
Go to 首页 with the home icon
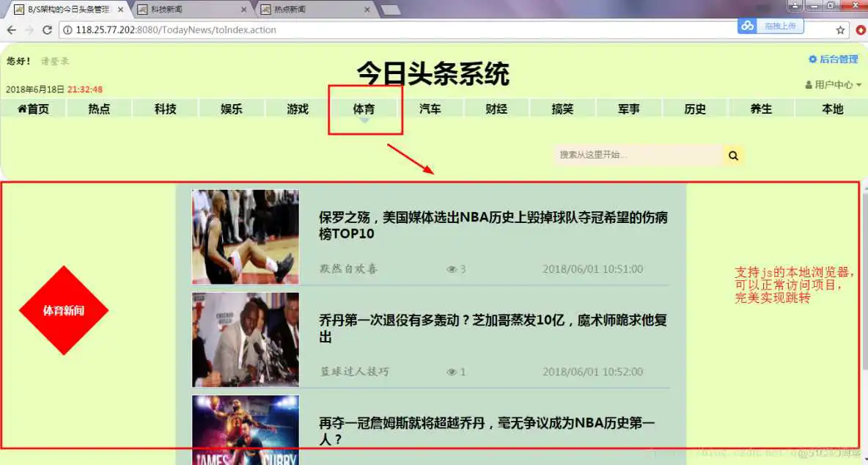[33, 109]
